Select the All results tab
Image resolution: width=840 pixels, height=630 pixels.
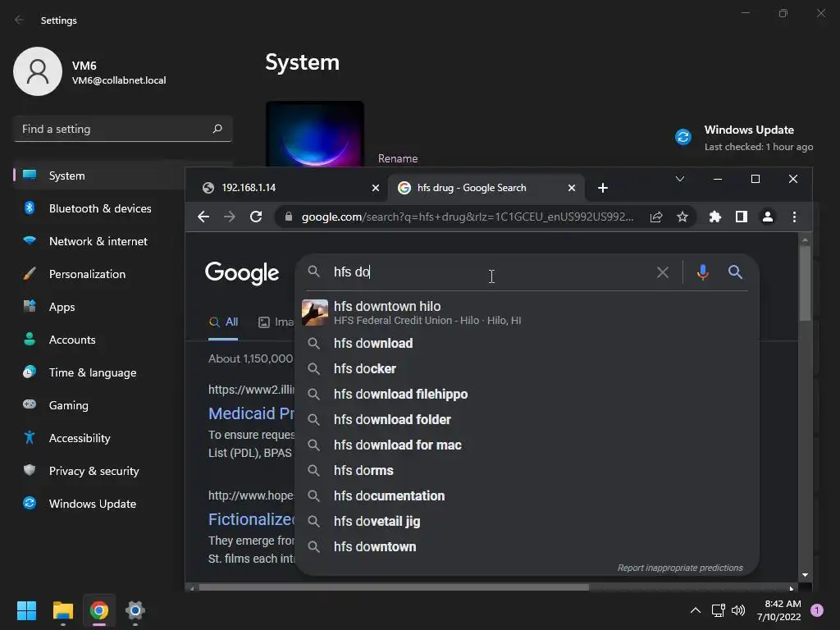(x=223, y=322)
